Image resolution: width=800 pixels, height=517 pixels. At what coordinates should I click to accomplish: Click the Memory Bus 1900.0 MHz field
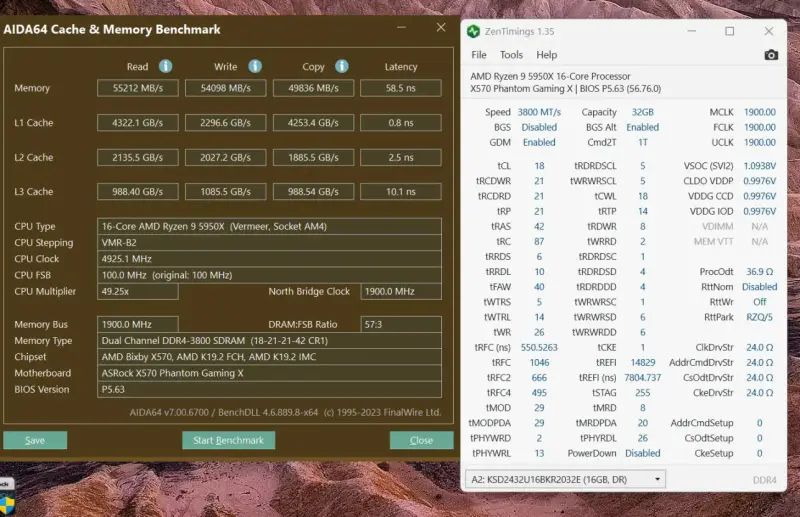pyautogui.click(x=138, y=324)
